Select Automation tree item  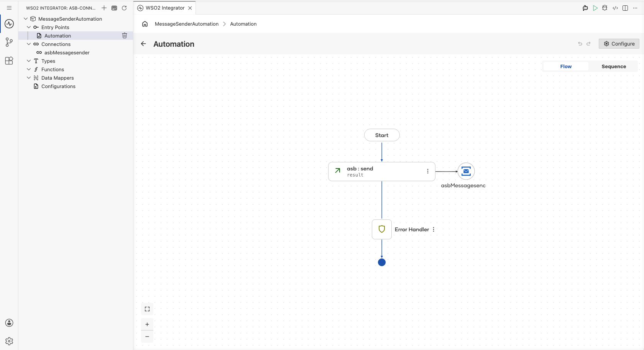76,36
